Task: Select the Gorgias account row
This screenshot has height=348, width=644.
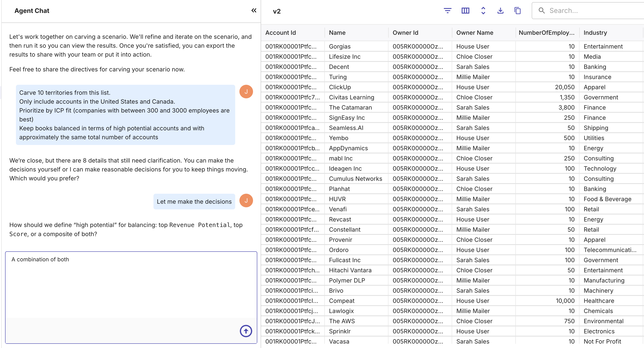Action: pyautogui.click(x=339, y=46)
